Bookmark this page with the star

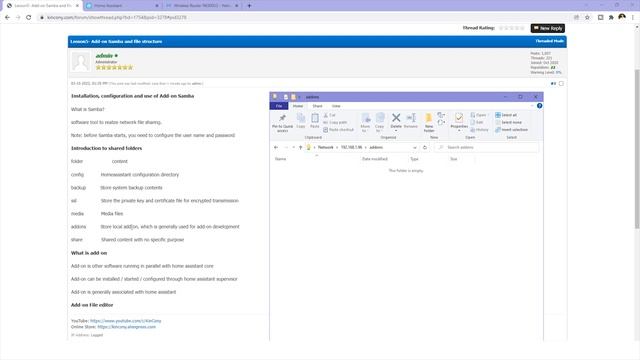point(587,18)
